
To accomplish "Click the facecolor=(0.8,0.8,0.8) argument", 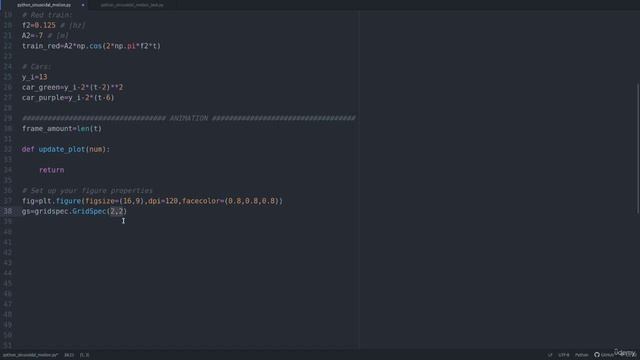I will (x=230, y=201).
